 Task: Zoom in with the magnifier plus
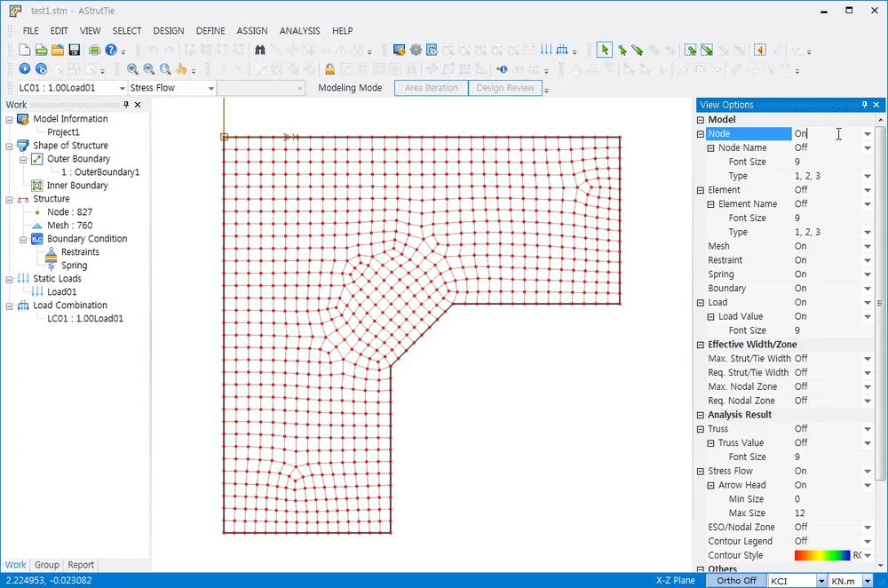pyautogui.click(x=132, y=69)
